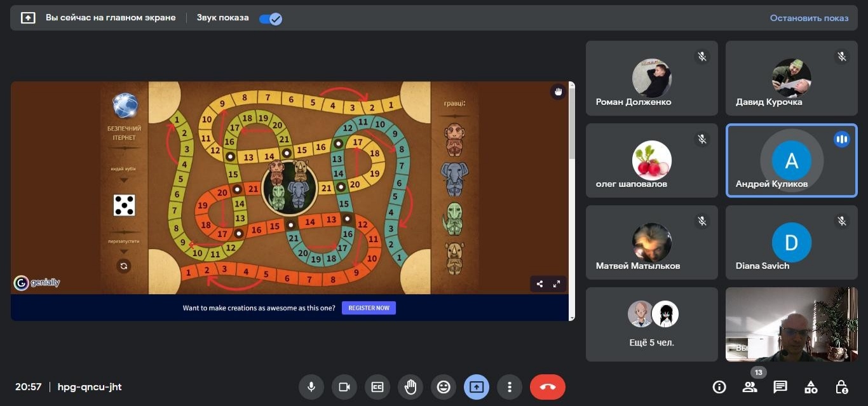Open the activities icon
Screen dimensions: 868x406
coord(811,386)
